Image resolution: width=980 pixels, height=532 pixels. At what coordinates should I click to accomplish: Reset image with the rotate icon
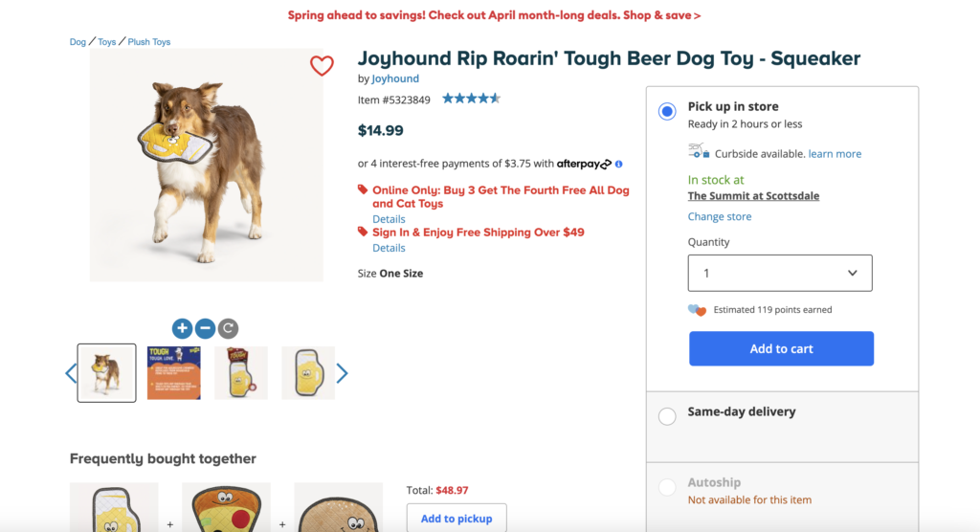point(228,328)
